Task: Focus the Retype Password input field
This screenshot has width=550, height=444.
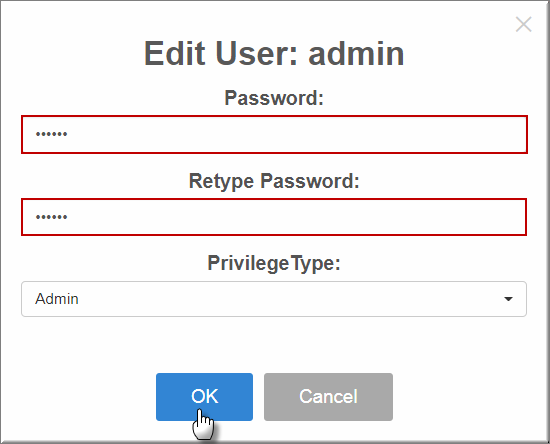Action: (274, 217)
